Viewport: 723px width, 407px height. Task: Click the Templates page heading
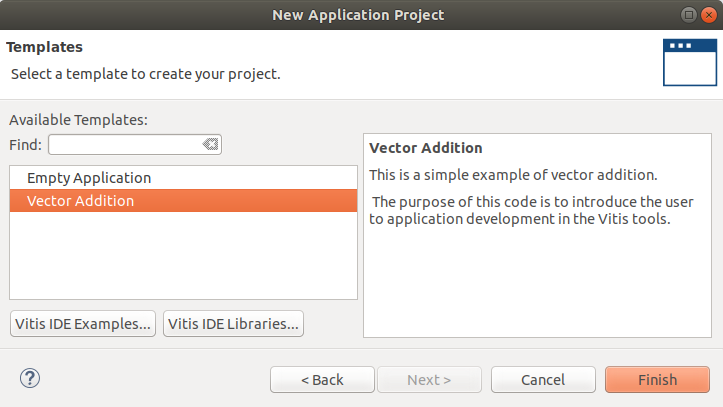44,47
